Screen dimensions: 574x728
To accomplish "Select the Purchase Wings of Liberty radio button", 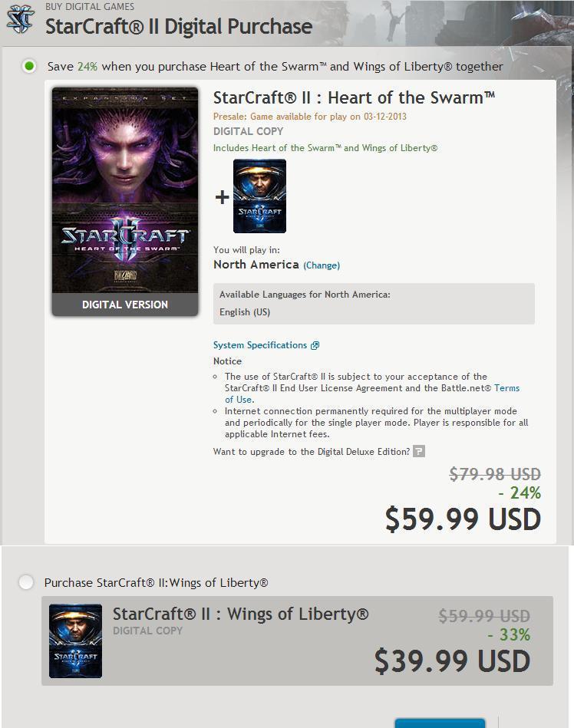I will tap(26, 582).
